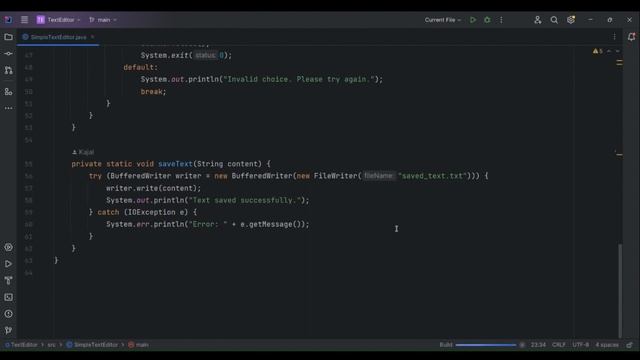Open the Project tool window folder icon

[x=8, y=37]
